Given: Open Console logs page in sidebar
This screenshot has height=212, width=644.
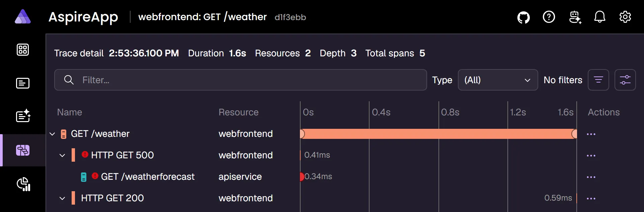Looking at the screenshot, I should tap(23, 83).
